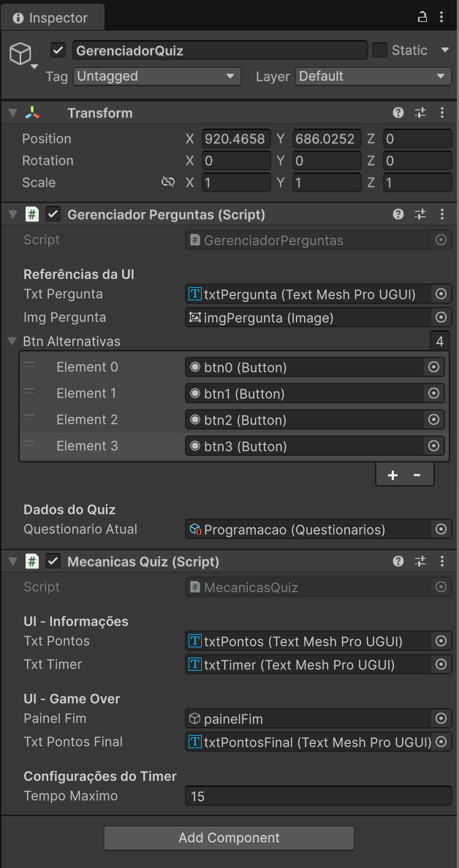Open the Layer dropdown showing Default

tap(373, 76)
